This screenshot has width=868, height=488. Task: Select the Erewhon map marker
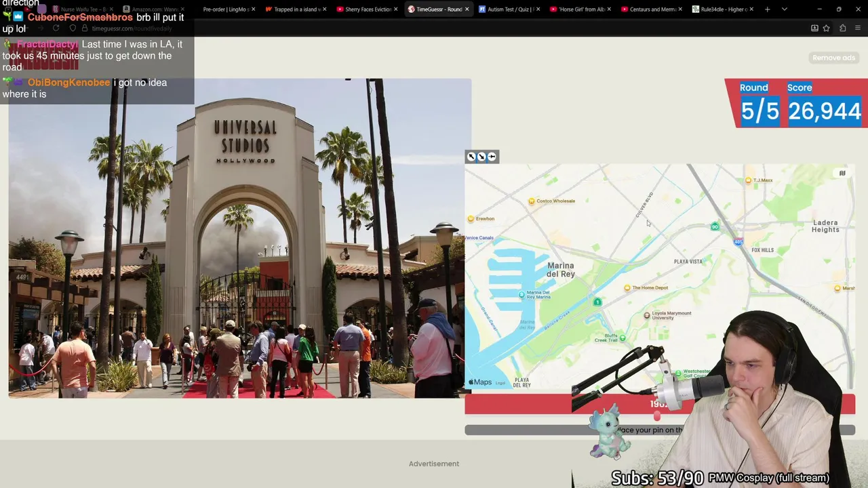click(x=471, y=219)
